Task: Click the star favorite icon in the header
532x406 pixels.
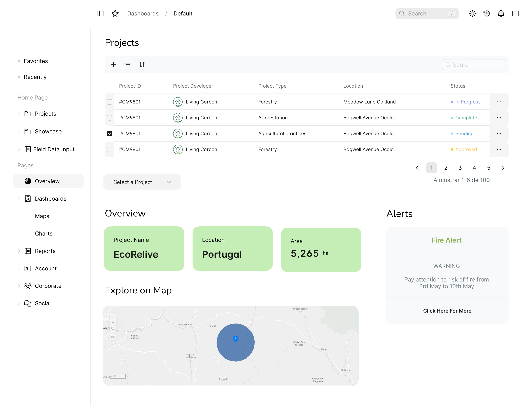Action: click(x=115, y=13)
